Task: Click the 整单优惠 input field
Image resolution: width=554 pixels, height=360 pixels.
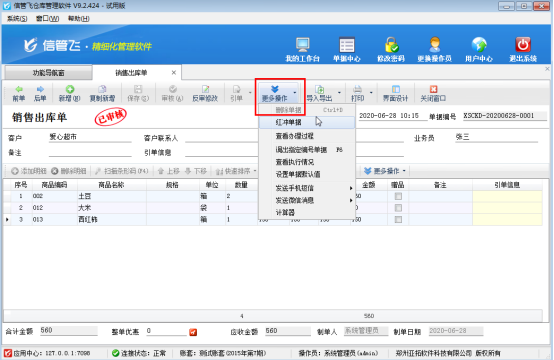Action: [x=166, y=331]
